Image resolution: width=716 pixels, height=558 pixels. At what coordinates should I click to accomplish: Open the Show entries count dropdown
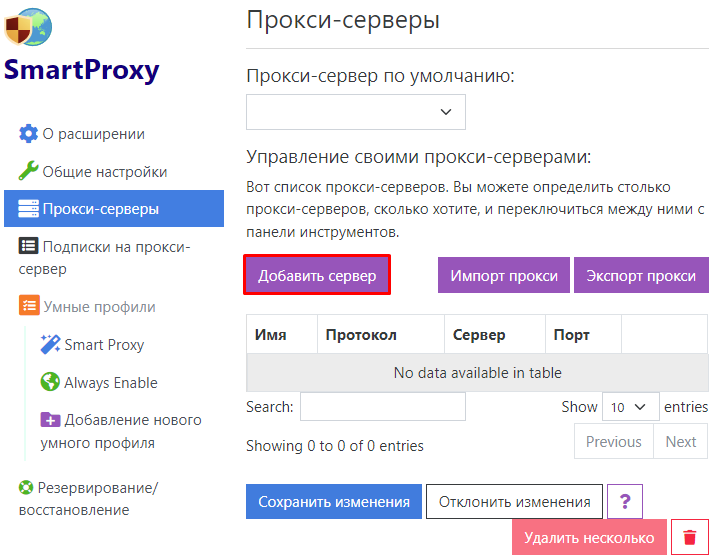(630, 406)
